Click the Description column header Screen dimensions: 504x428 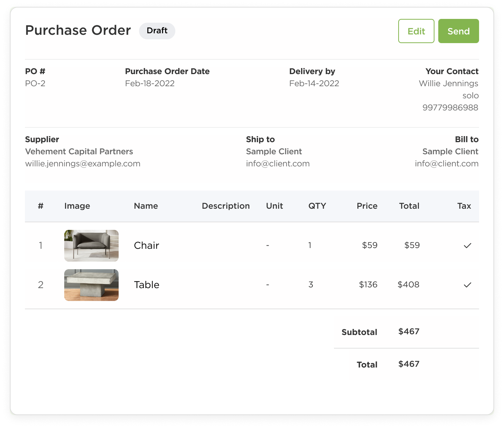[x=226, y=206]
